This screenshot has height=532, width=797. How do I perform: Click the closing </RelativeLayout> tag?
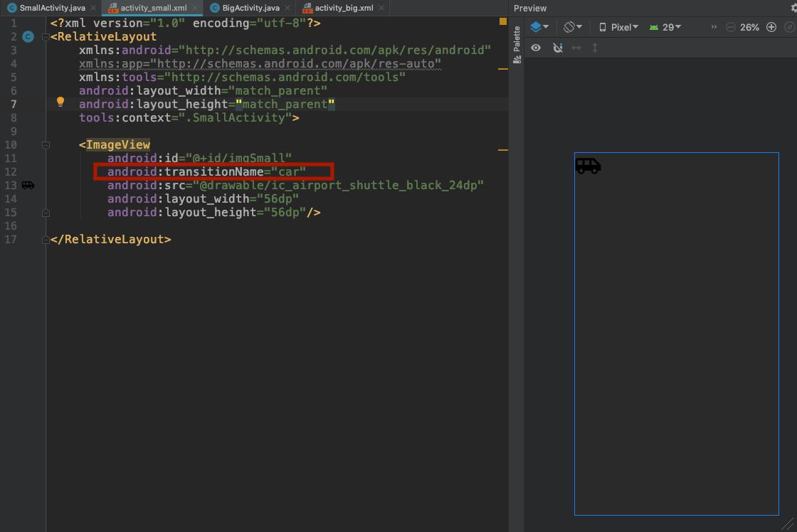pyautogui.click(x=111, y=239)
